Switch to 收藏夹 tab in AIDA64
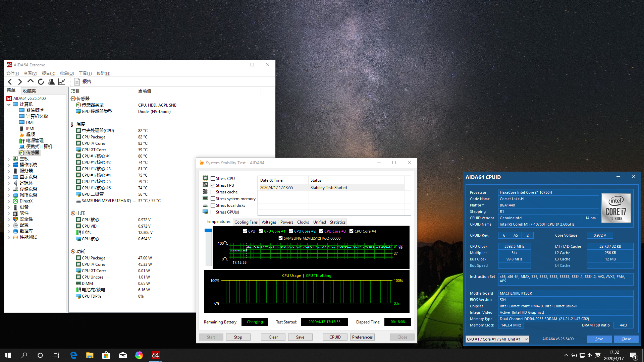 29,91
